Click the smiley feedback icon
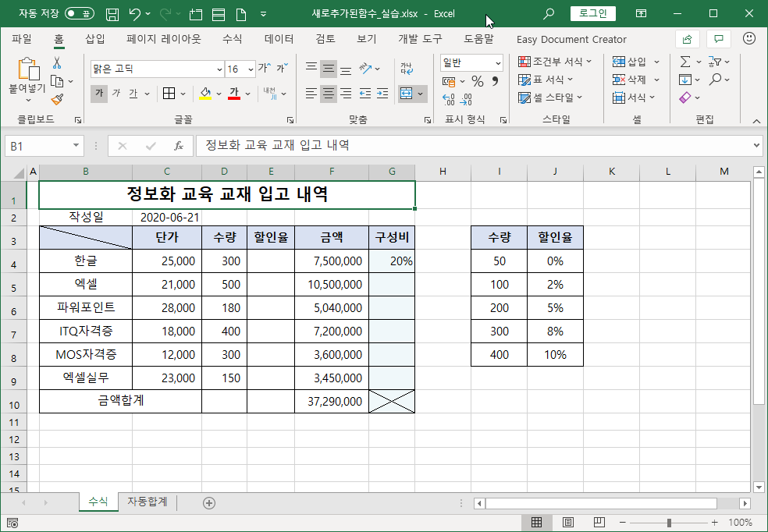The image size is (768, 532). pos(749,39)
